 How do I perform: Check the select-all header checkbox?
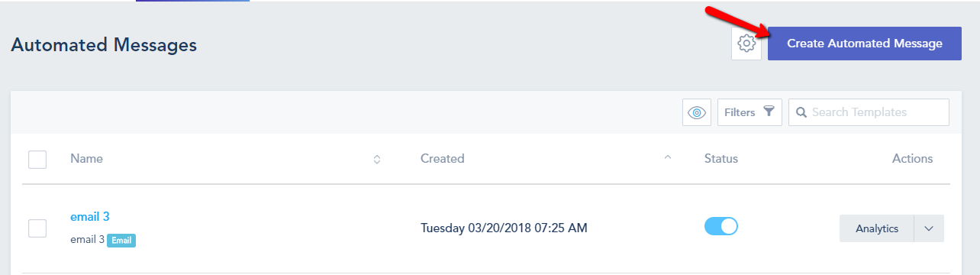coord(37,160)
